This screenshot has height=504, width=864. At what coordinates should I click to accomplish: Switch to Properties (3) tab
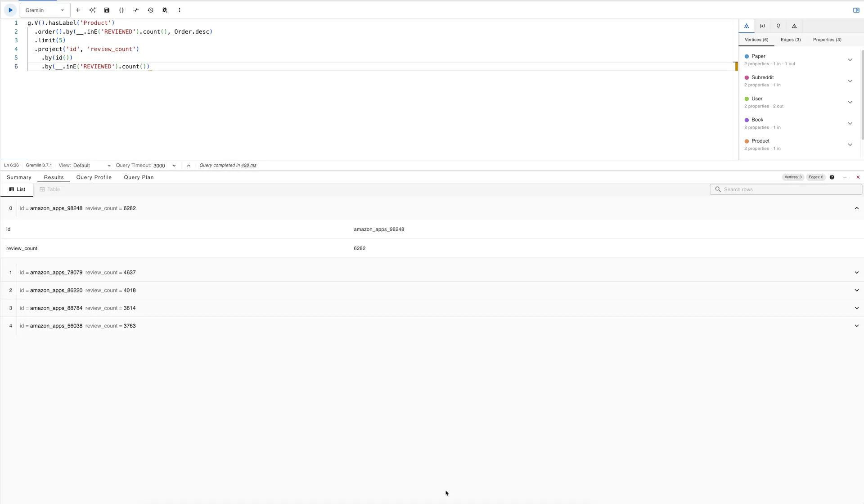click(827, 40)
